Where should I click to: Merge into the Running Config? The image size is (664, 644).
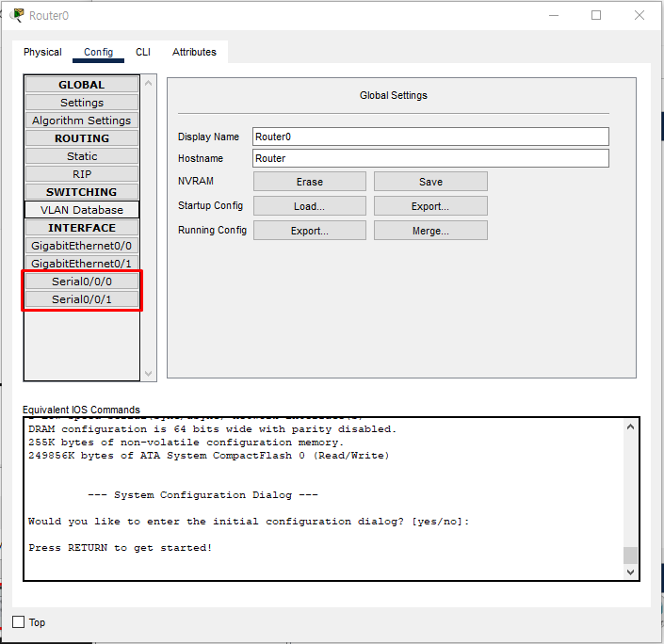[x=430, y=231]
